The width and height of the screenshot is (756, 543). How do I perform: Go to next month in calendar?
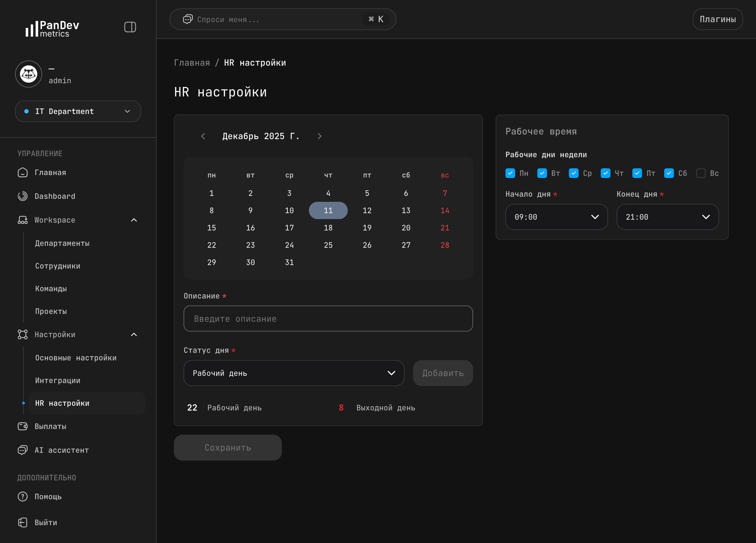pyautogui.click(x=319, y=136)
